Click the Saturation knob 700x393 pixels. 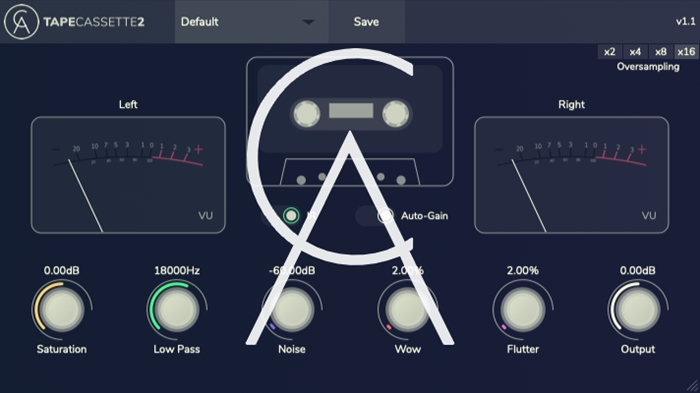62,309
